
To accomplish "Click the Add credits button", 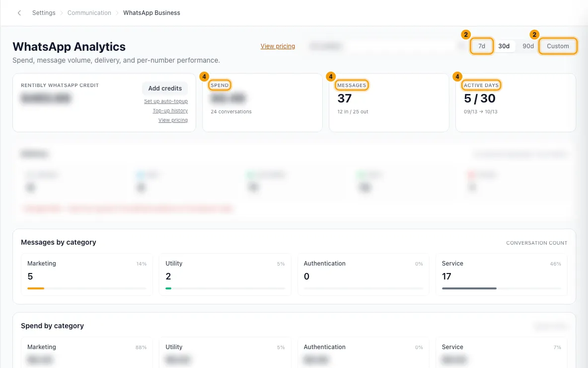I will (165, 88).
